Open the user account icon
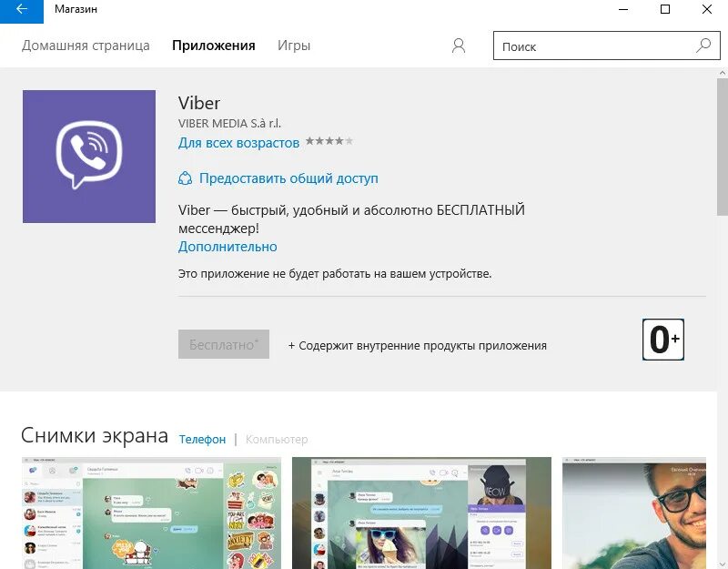Viewport: 728px width, 569px height. [459, 46]
